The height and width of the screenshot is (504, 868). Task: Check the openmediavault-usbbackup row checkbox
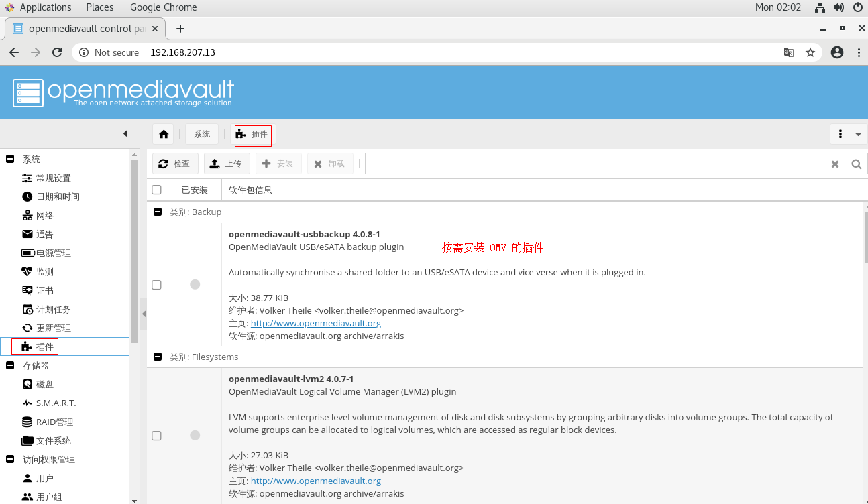(x=156, y=284)
